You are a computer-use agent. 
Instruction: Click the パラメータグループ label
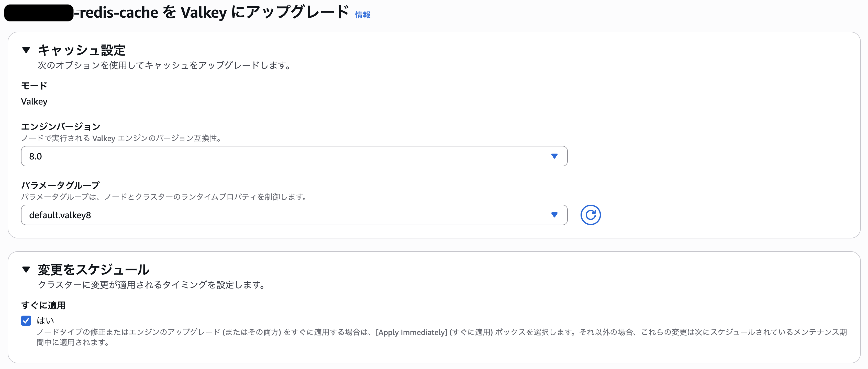point(60,185)
